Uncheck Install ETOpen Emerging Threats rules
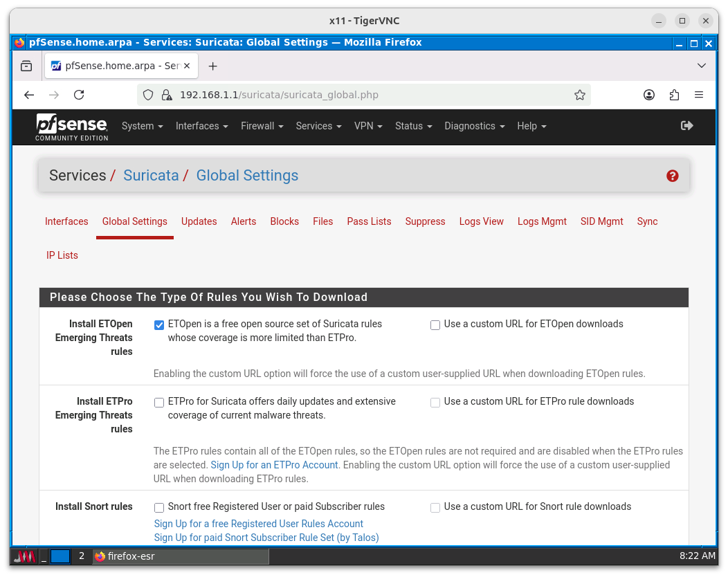Viewport: 728px width, 577px height. tap(159, 325)
